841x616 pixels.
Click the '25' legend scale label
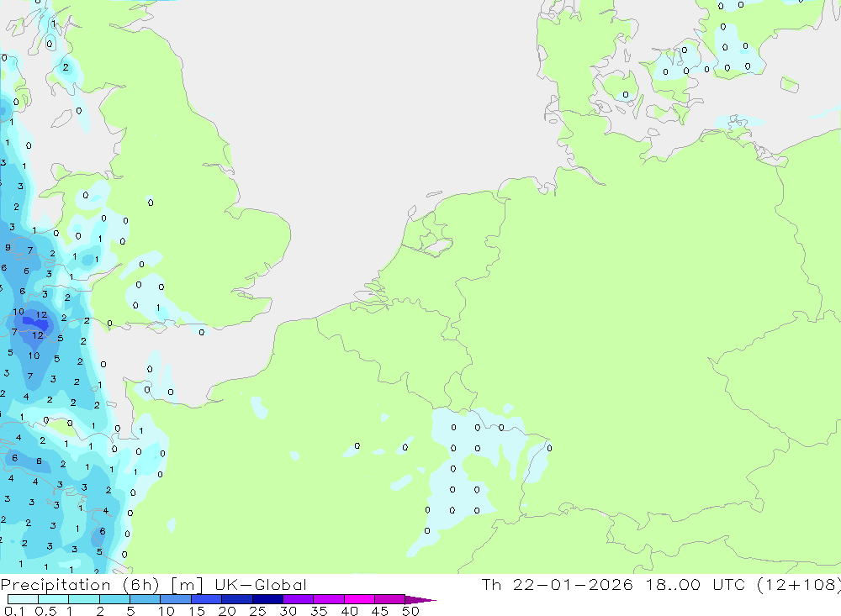tap(257, 611)
